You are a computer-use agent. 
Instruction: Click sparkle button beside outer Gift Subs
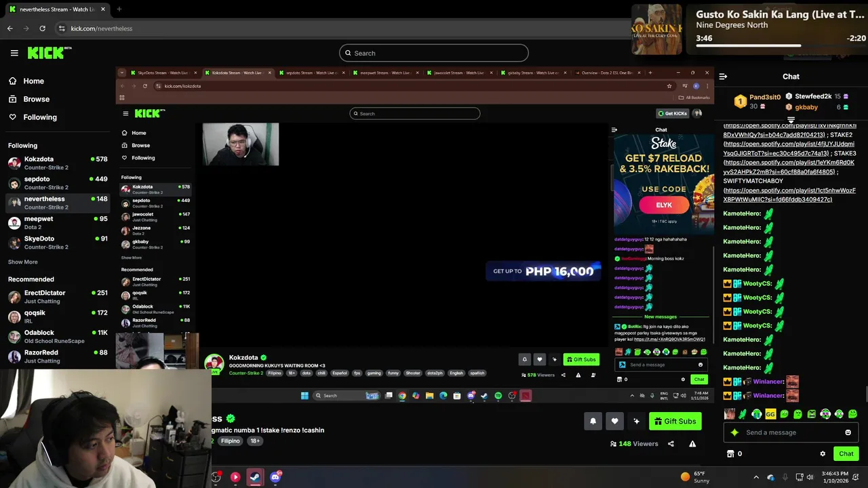636,421
